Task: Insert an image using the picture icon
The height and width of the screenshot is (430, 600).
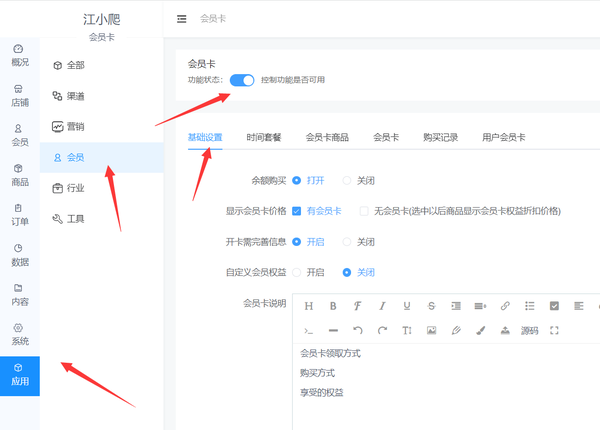Action: [x=432, y=330]
